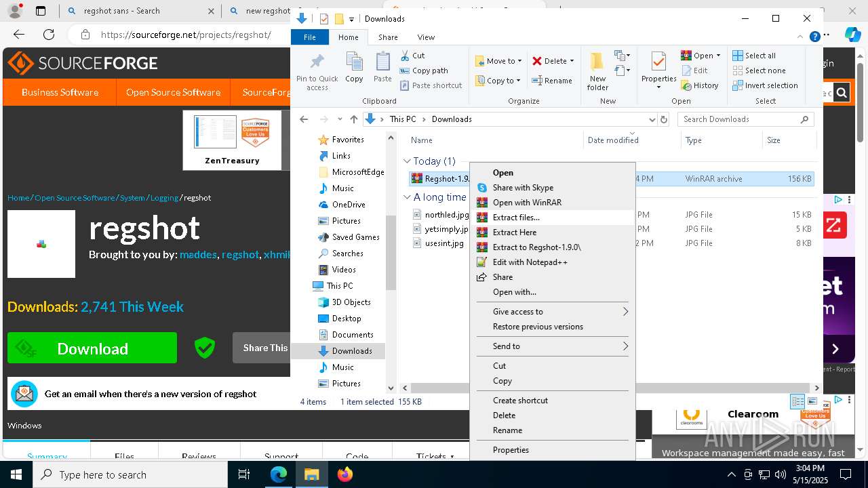Choose Extract files... in context menu
Image resolution: width=868 pixels, height=488 pixels.
[552, 218]
